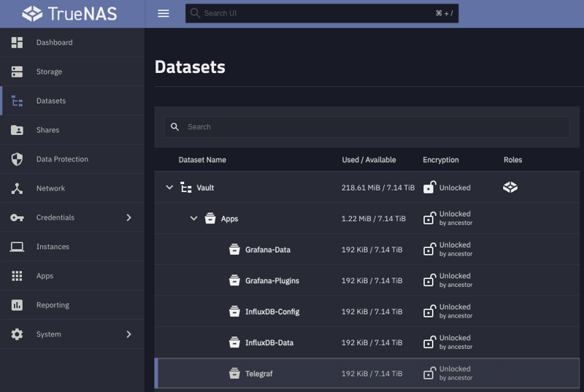Click the Credentials key icon
The image size is (584, 392).
[x=17, y=218]
